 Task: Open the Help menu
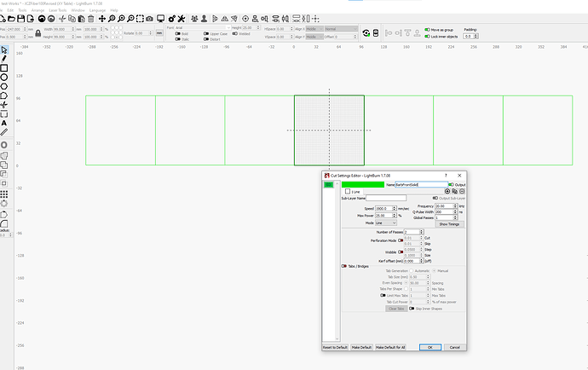(114, 10)
